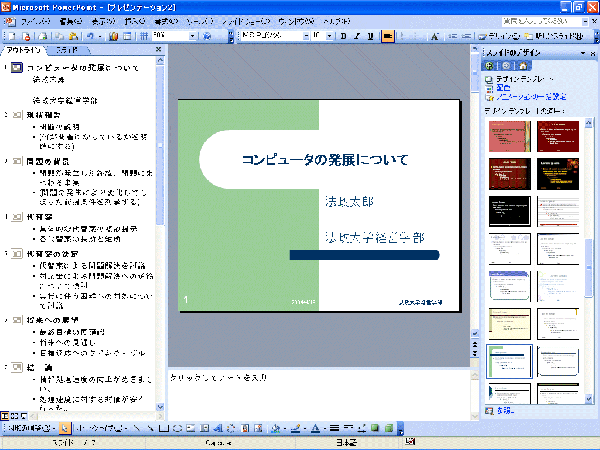The width and height of the screenshot is (600, 450).
Task: Click the task pane Forward navigation icon
Action: (506, 66)
